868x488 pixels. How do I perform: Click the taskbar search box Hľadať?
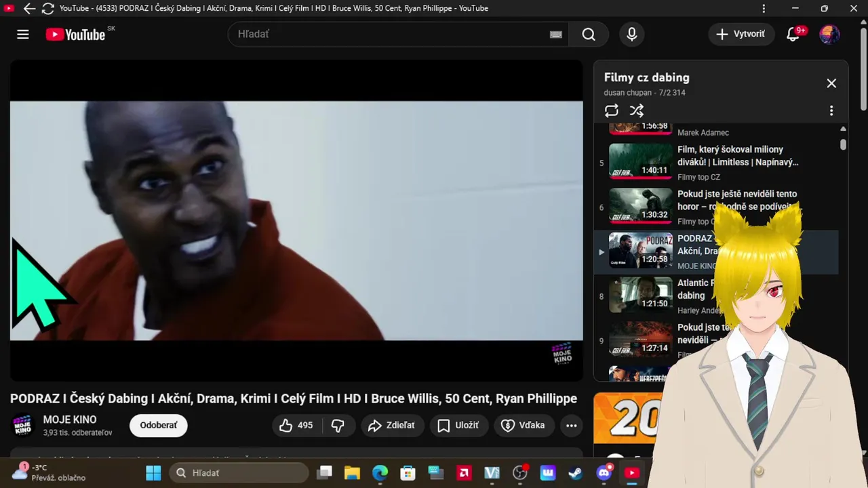pos(239,472)
